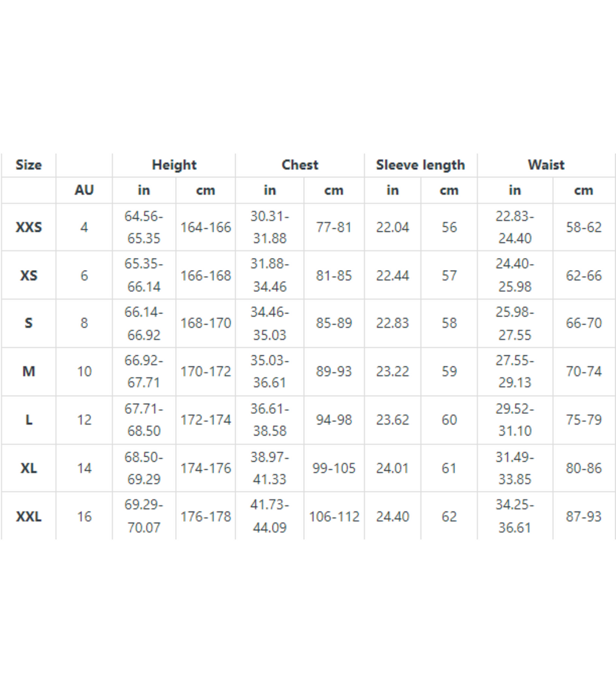Click the 22.04 sleeve length cell

392,227
